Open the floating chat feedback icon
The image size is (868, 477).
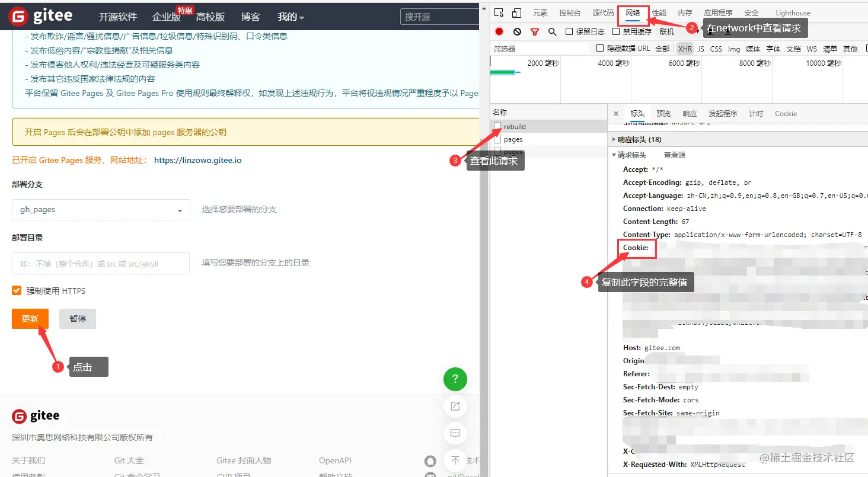click(x=455, y=433)
